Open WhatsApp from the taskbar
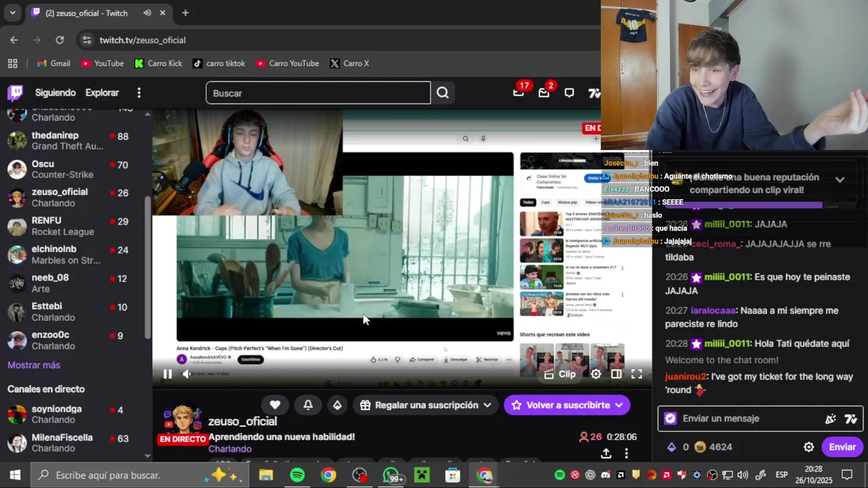 click(x=391, y=475)
